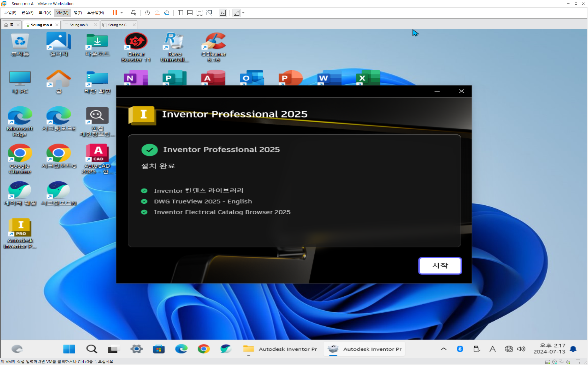Image resolution: width=588 pixels, height=365 pixels.
Task: Open the 탭(T) menu in VMware
Action: coord(78,13)
